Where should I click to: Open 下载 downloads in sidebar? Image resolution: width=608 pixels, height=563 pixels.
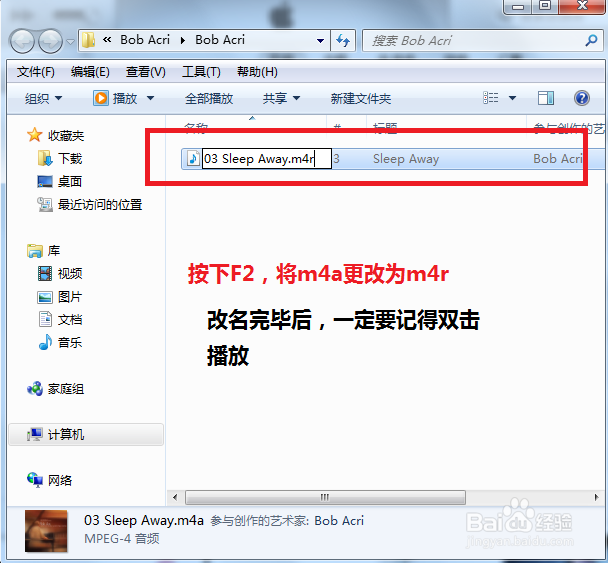[70, 159]
